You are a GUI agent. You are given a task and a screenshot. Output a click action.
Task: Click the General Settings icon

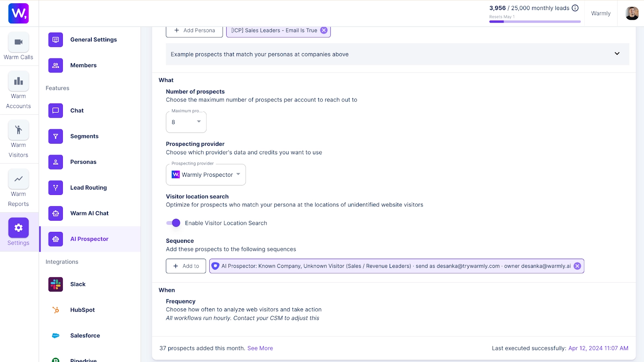click(56, 39)
